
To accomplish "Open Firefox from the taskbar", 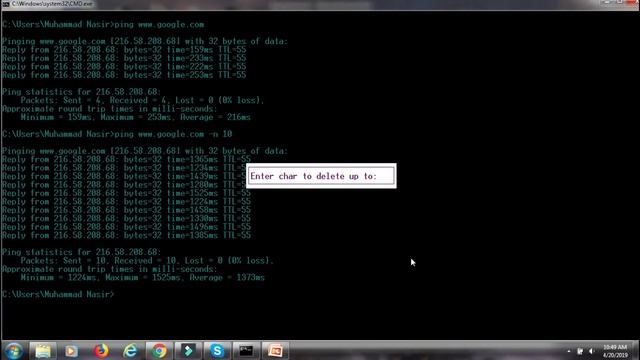I will point(101,351).
